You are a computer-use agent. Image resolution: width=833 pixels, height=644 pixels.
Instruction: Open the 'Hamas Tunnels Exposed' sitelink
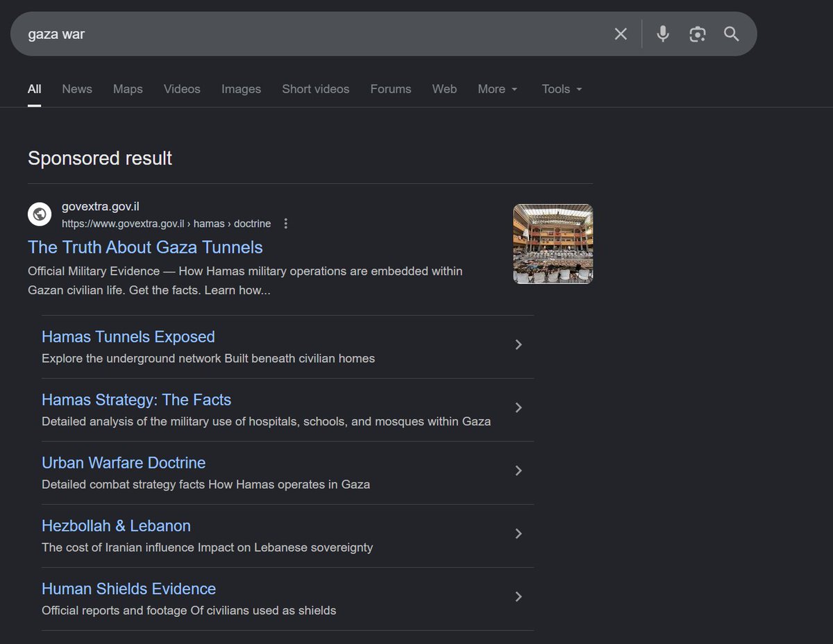tap(128, 337)
